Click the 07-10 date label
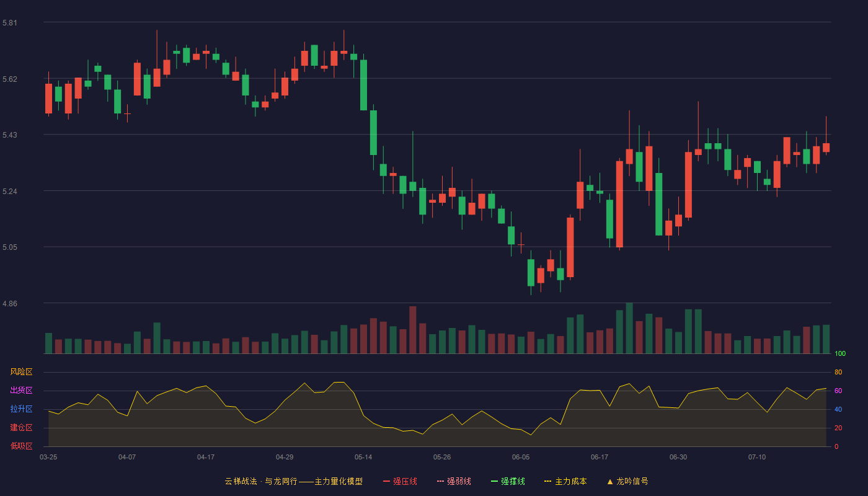Screen dimensions: 868x496 [757, 457]
